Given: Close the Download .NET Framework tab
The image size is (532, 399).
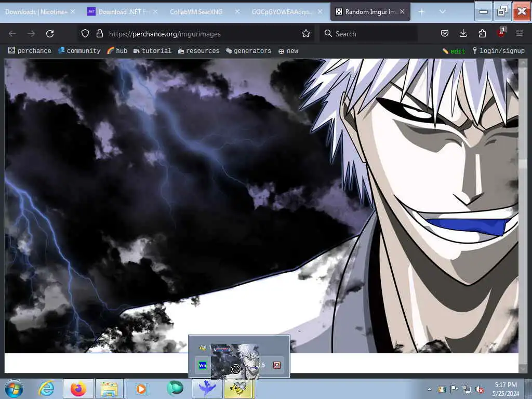Looking at the screenshot, I should tap(155, 11).
